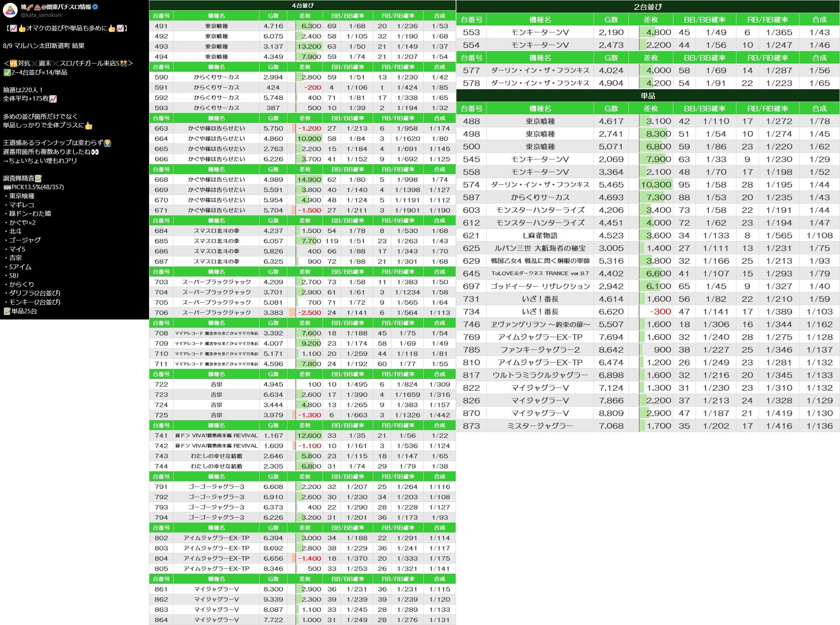The image size is (840, 625).
Task: Select row 574 ダーリン・イン・ザ・フランキス
Action: tap(540, 185)
